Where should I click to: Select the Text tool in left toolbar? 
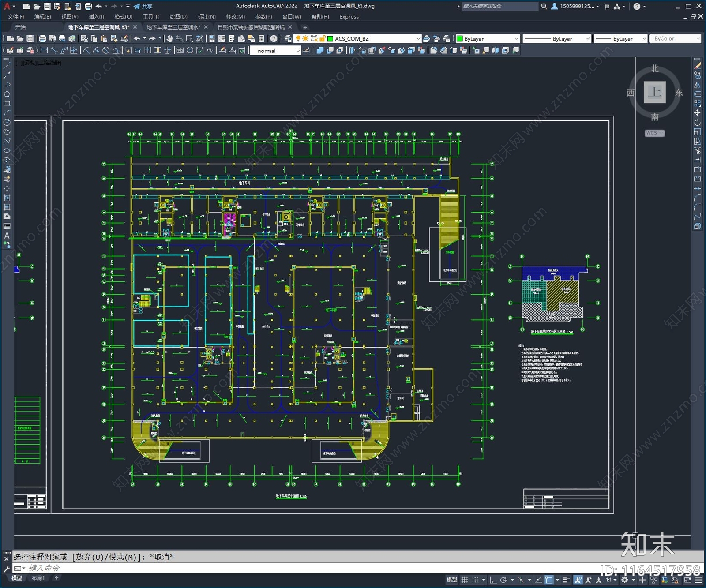[7, 236]
